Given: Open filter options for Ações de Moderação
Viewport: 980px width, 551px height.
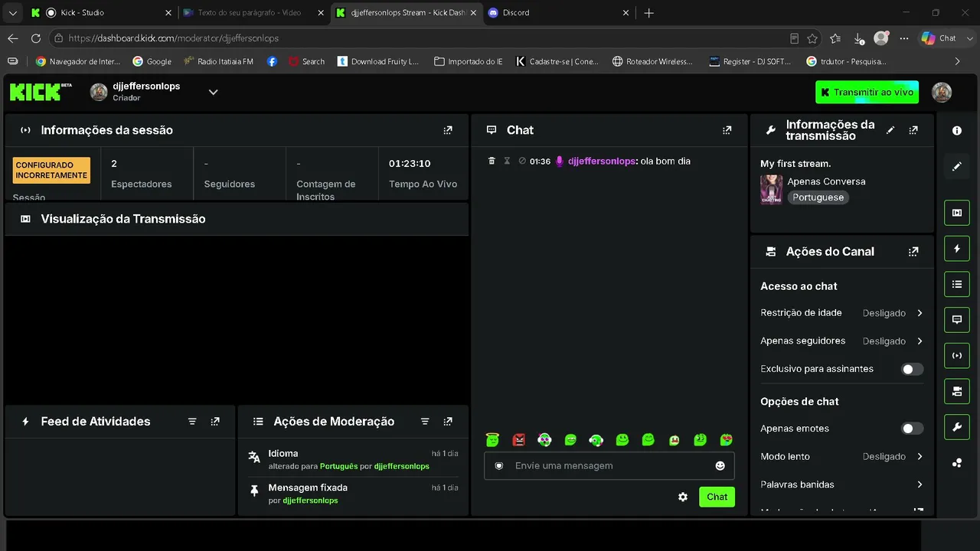Looking at the screenshot, I should tap(425, 422).
